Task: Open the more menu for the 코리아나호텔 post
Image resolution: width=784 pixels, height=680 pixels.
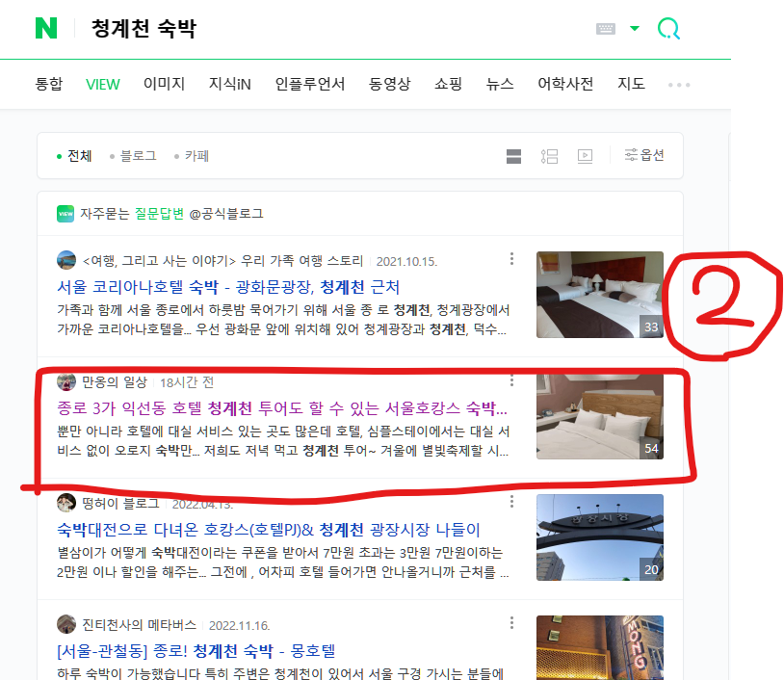Action: pos(511,258)
